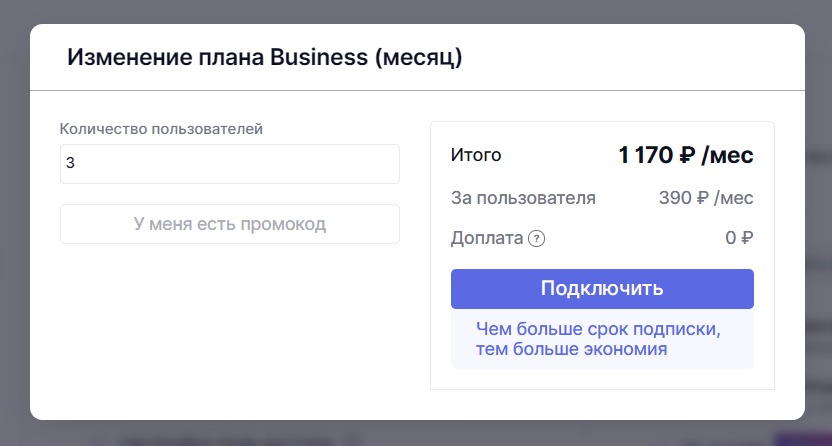Click the number 3 in the users field
Screen dimensions: 832x446
point(71,164)
